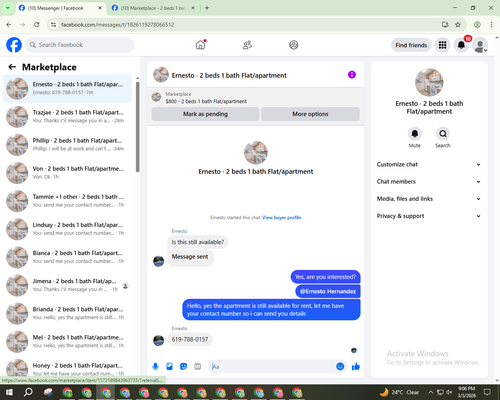500x400 pixels.
Task: Send a thumbs-up like
Action: point(356,367)
